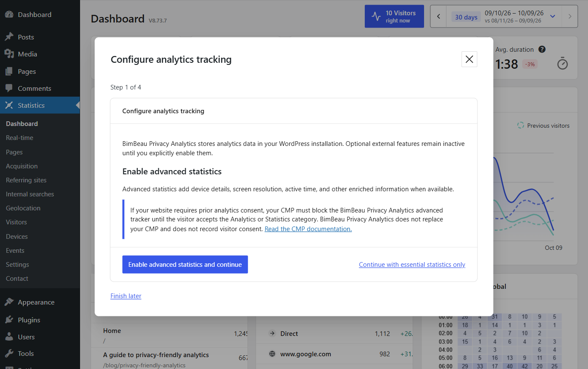Click the Comments bubble icon
This screenshot has width=588, height=369.
click(9, 88)
